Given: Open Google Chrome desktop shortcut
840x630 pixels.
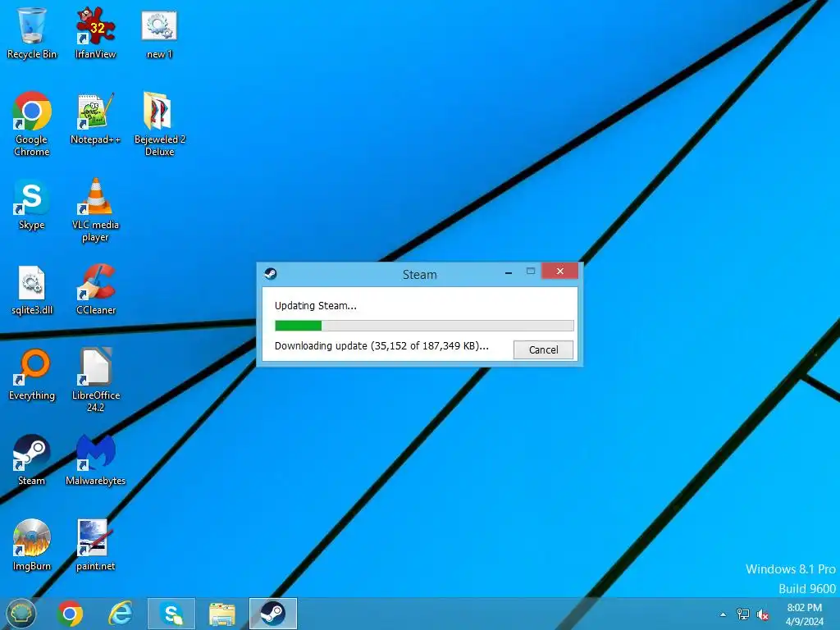Looking at the screenshot, I should pos(32,124).
